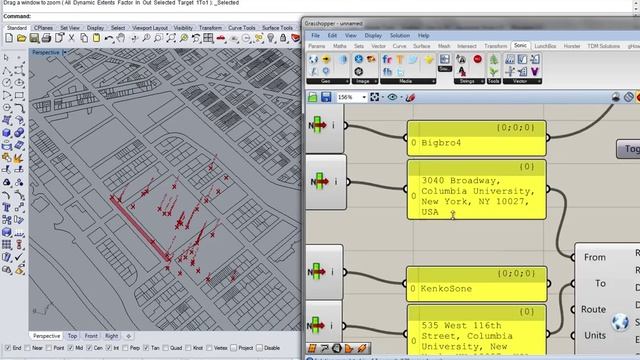Viewport: 640px width, 360px height.
Task: Click the Print icon in Rhino toolbar
Action: click(47, 38)
